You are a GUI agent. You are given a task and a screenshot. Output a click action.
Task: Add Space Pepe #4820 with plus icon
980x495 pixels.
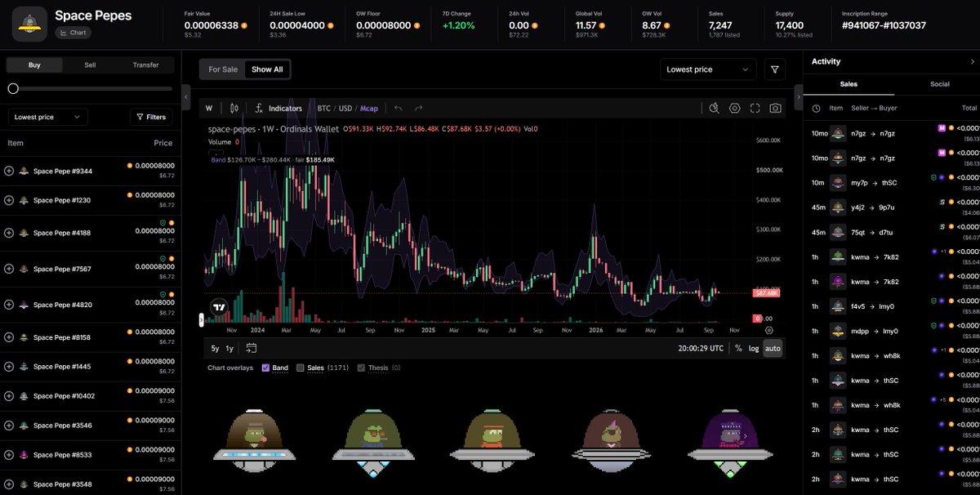(x=9, y=305)
